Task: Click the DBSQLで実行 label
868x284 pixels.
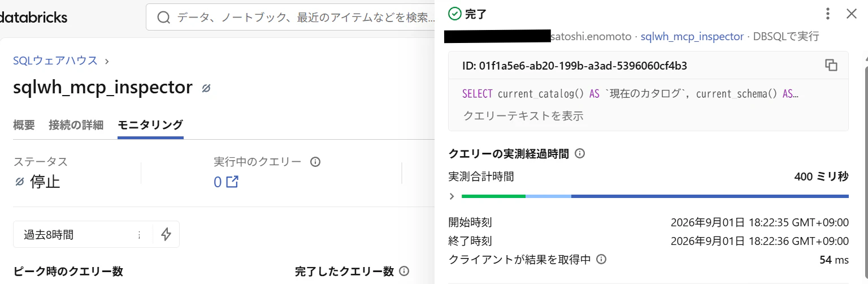Action: [x=786, y=36]
